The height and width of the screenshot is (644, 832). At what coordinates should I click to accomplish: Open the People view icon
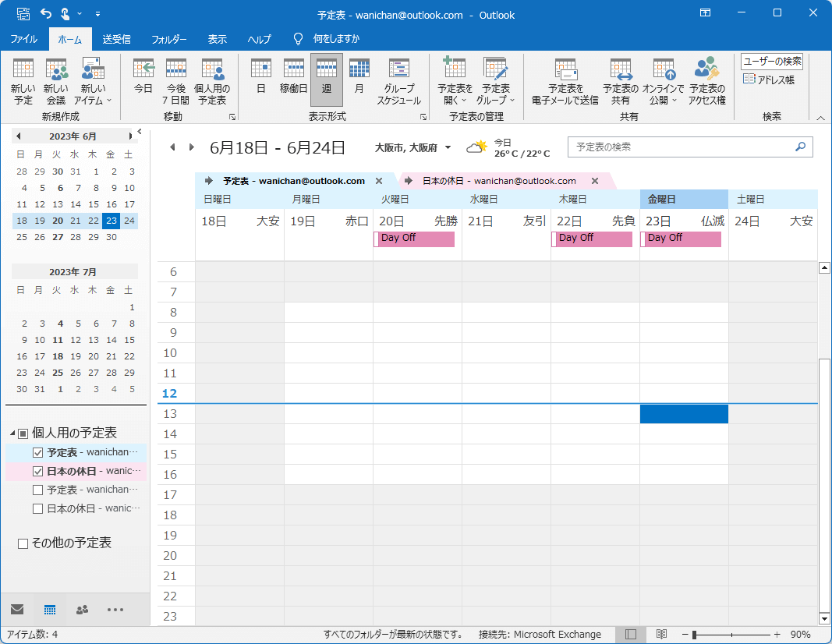pos(81,610)
